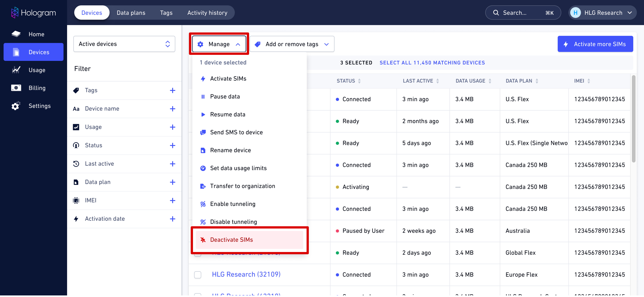Image resolution: width=644 pixels, height=297 pixels.
Task: Focus the Search field
Action: point(523,13)
